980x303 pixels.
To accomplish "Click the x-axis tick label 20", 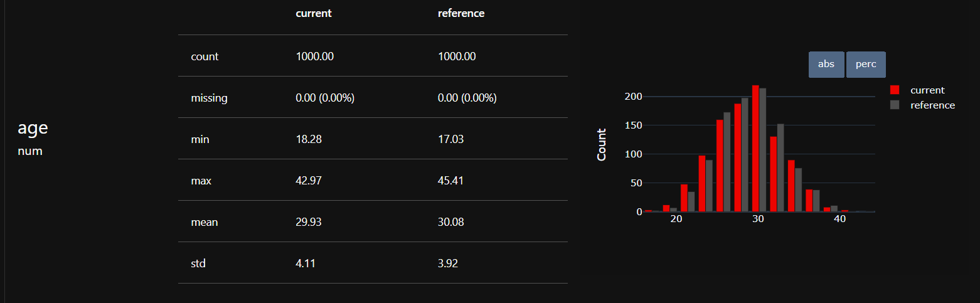I will [676, 219].
